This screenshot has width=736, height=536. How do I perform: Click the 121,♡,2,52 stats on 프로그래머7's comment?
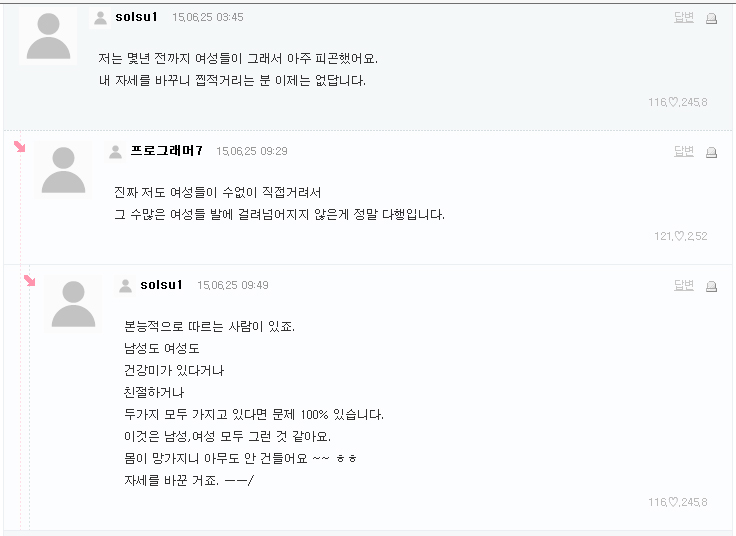pyautogui.click(x=680, y=236)
